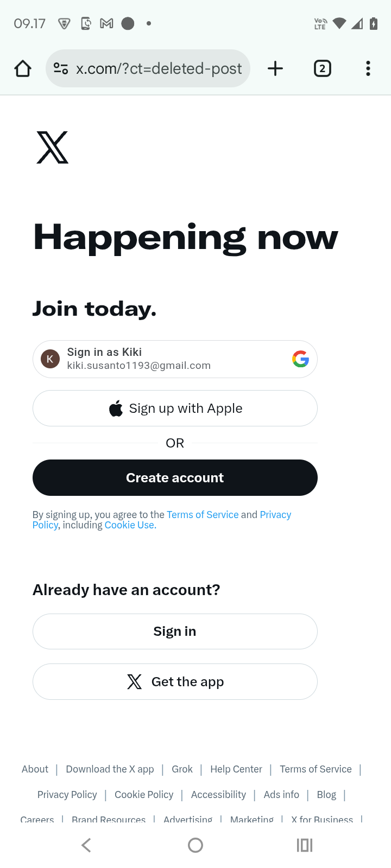Open the Terms of Service link in signup notice
Image resolution: width=391 pixels, height=868 pixels.
[203, 515]
